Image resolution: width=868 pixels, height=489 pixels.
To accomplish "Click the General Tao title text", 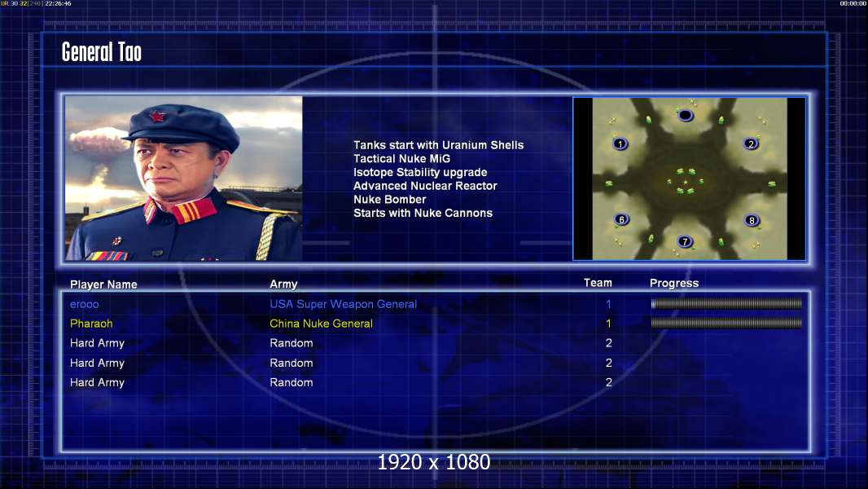I will click(101, 52).
